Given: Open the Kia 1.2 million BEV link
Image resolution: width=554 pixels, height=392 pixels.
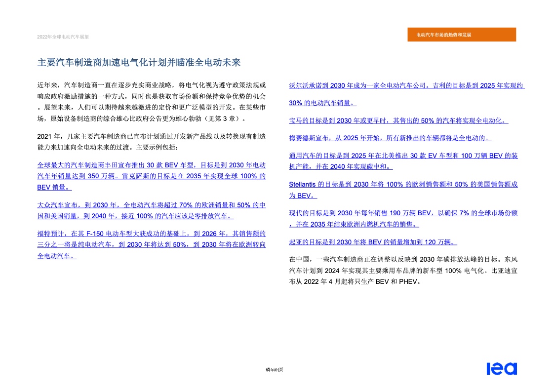Looking at the screenshot, I should 373,242.
